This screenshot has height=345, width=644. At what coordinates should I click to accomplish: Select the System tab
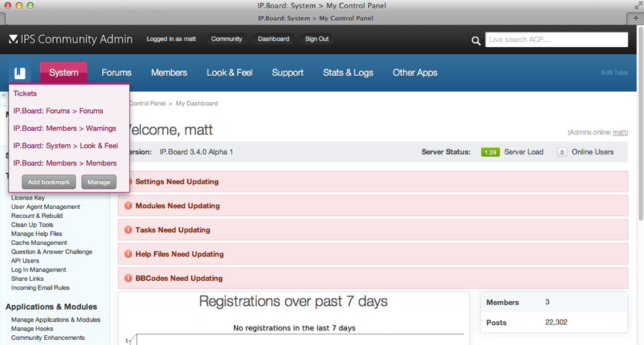point(64,73)
